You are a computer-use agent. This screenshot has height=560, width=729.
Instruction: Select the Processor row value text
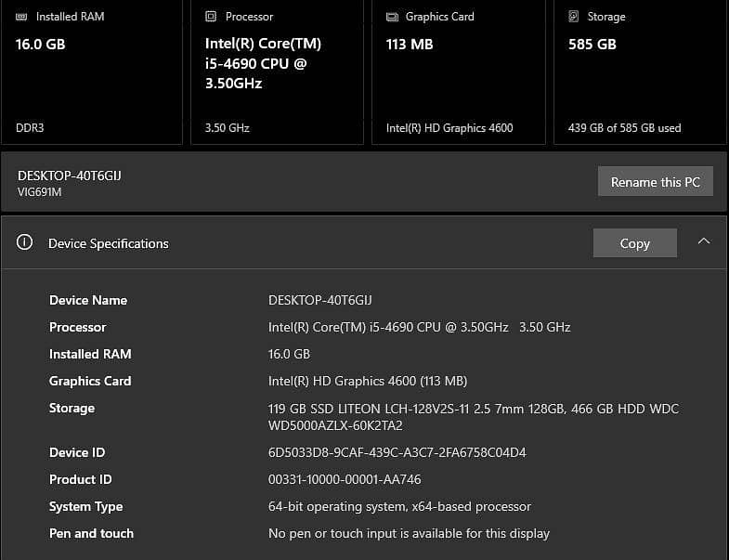coord(420,327)
